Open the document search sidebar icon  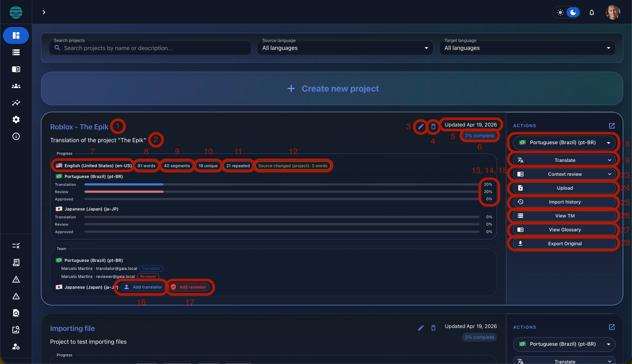tap(16, 313)
